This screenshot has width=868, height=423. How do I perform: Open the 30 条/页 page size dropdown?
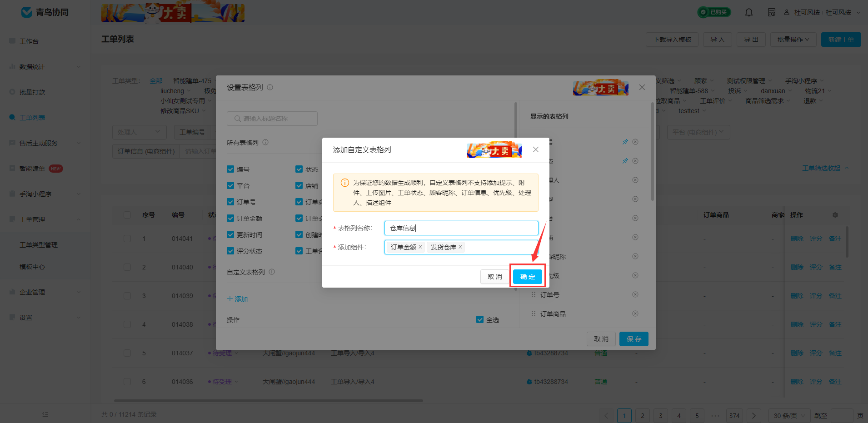[789, 415]
